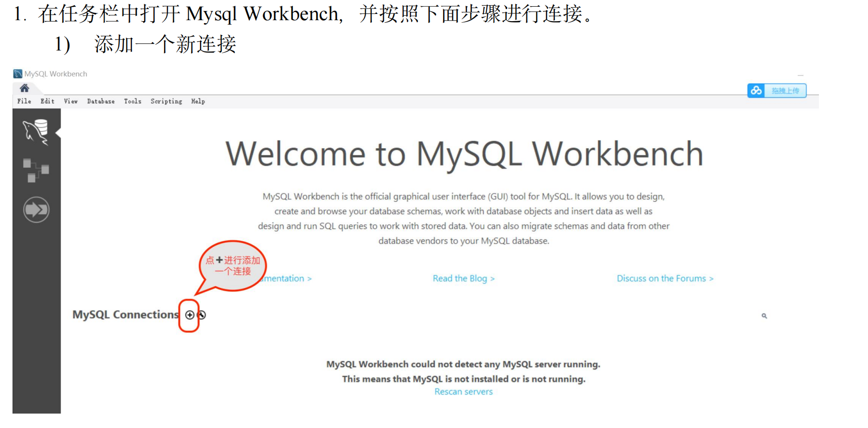Image resolution: width=868 pixels, height=428 pixels.
Task: Click the Rescan servers link
Action: [463, 392]
